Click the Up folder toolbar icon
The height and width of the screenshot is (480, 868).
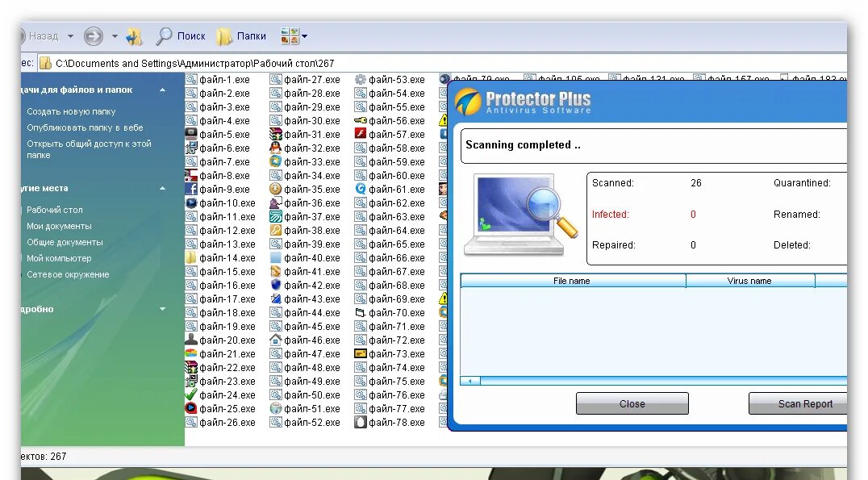tap(133, 36)
